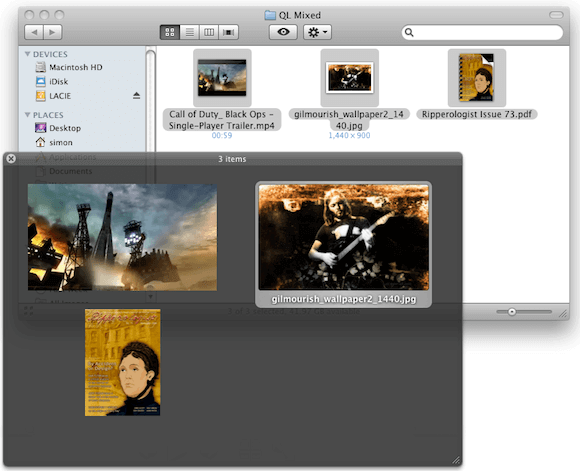The height and width of the screenshot is (471, 580).
Task: Click the 00:59 duration label
Action: (222, 135)
